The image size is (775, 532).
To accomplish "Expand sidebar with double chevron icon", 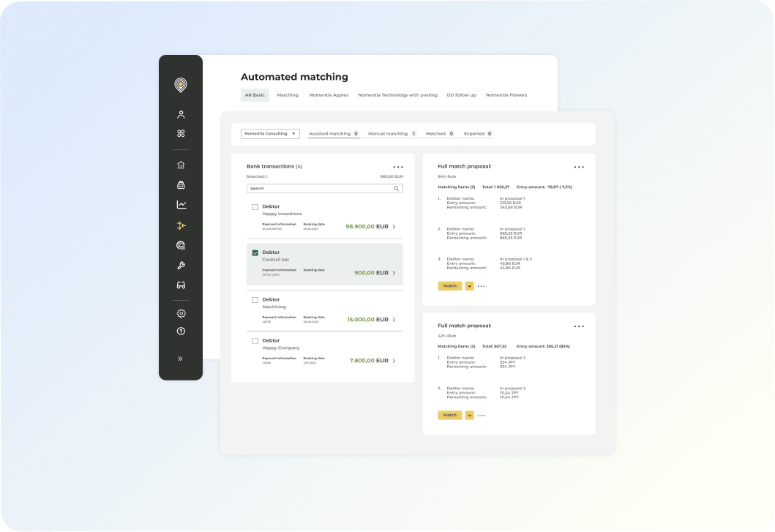I will [181, 359].
